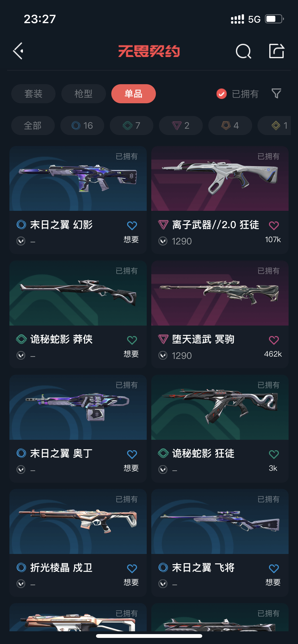Select the 全部 rarity filter chip

[x=33, y=125]
